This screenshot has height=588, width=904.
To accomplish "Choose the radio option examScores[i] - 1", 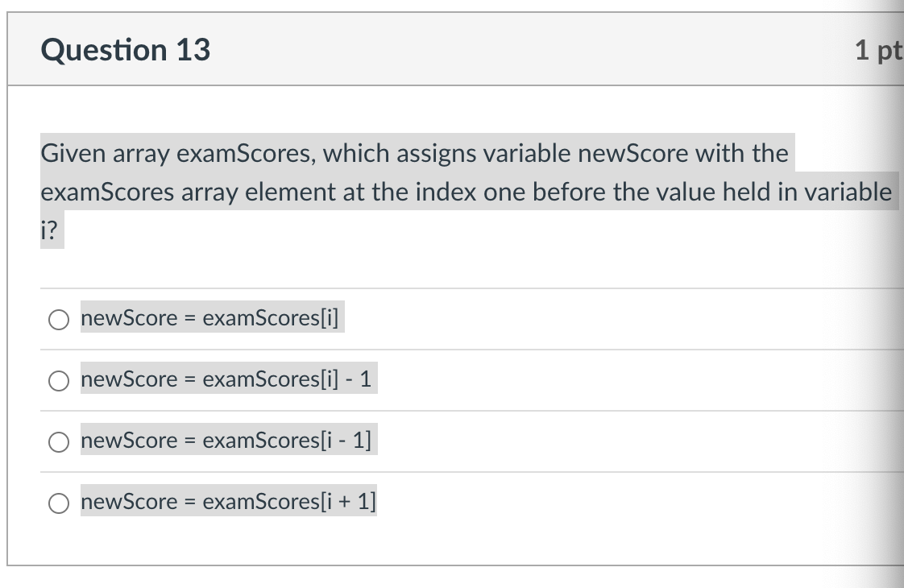I will click(x=59, y=380).
